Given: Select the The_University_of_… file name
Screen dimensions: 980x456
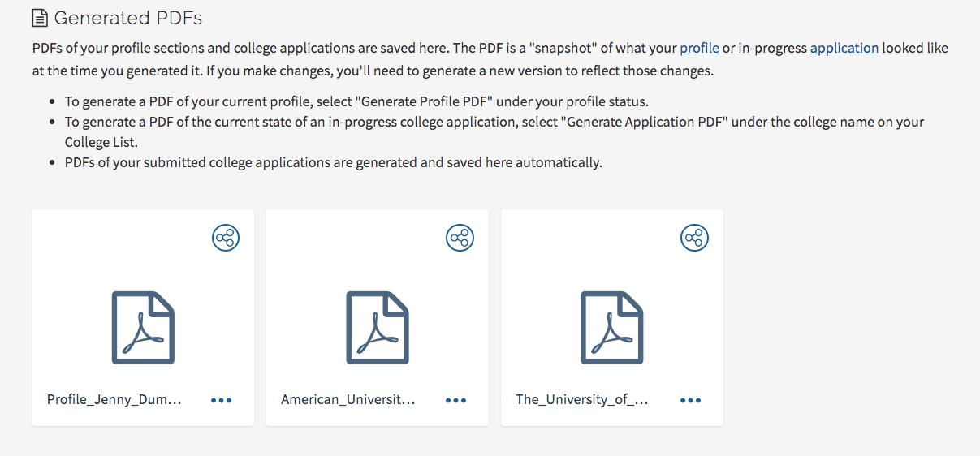Looking at the screenshot, I should (582, 399).
